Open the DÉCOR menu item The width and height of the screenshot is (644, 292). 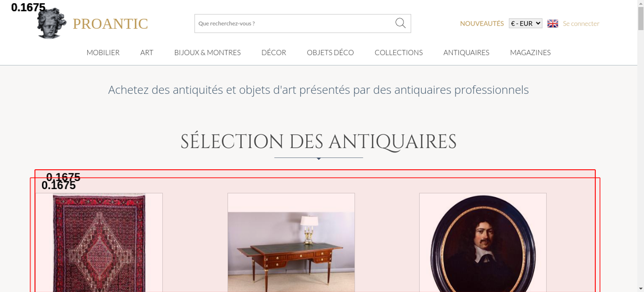[274, 52]
